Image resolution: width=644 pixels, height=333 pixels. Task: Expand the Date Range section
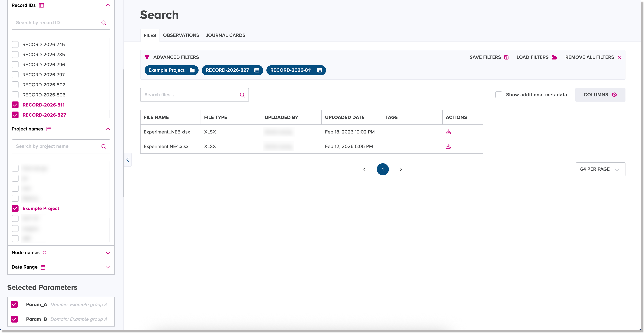[x=108, y=268]
